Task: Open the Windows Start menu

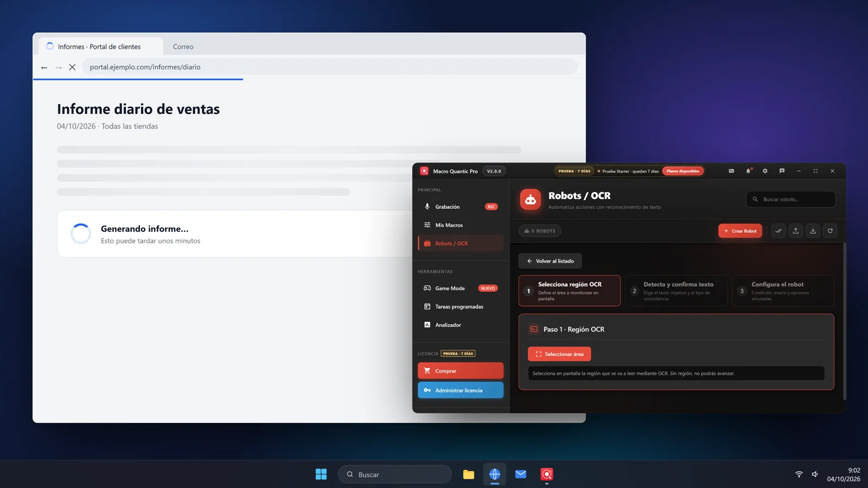Action: pos(321,474)
